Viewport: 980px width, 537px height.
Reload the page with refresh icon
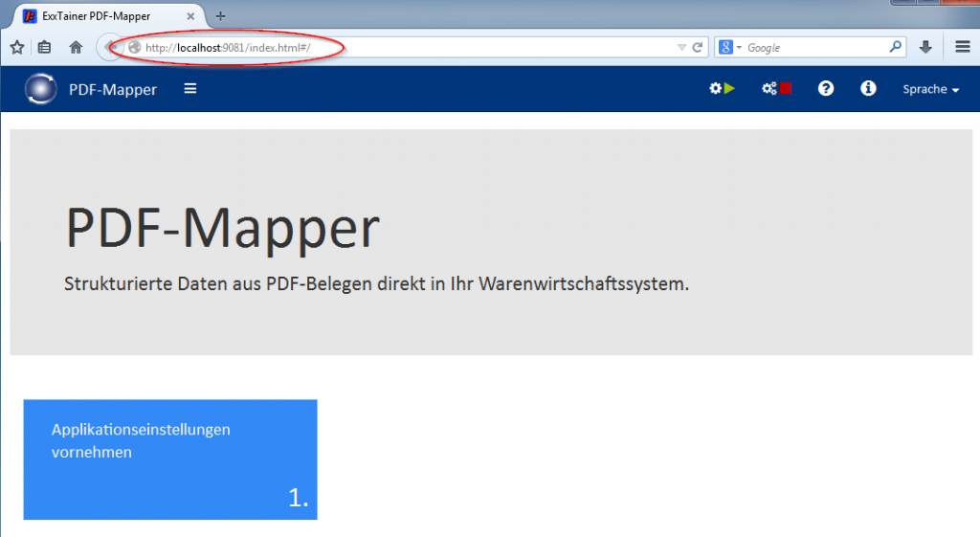[698, 48]
